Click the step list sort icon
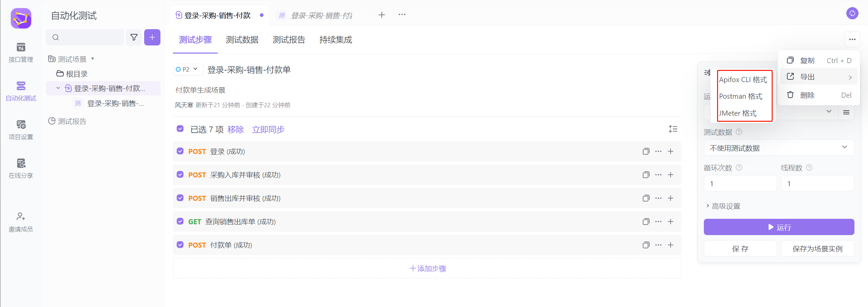This screenshot has height=307, width=868. (673, 129)
